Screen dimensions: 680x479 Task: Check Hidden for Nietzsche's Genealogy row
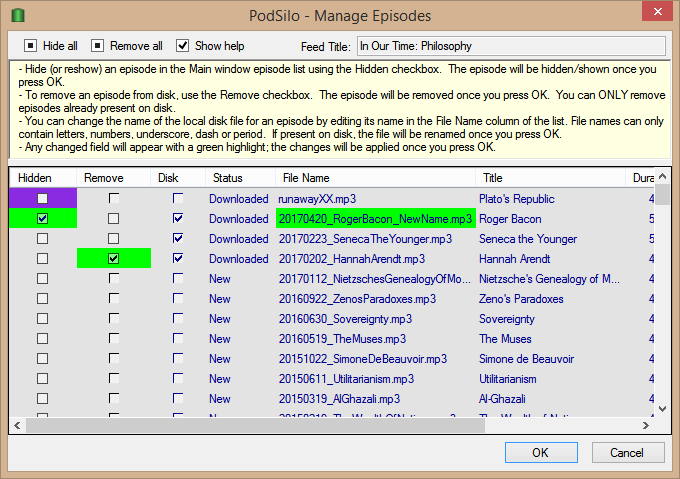[x=42, y=278]
